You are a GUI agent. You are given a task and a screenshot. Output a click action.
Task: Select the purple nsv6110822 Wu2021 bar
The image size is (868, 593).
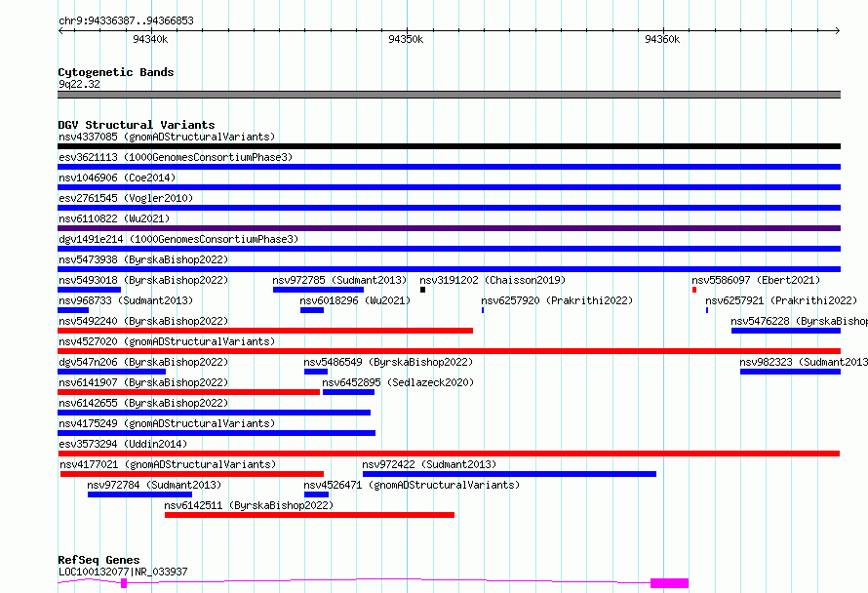tap(449, 228)
